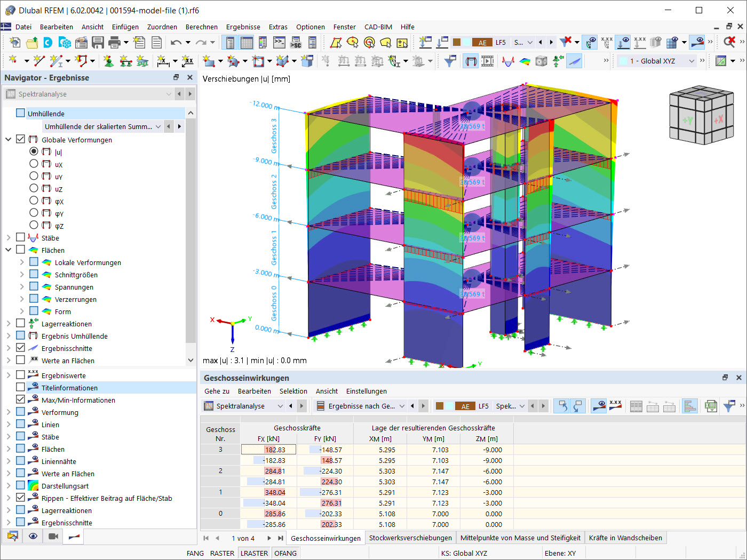Viewport: 747px width, 560px height.
Task: Open the console icon
Action: (x=279, y=43)
